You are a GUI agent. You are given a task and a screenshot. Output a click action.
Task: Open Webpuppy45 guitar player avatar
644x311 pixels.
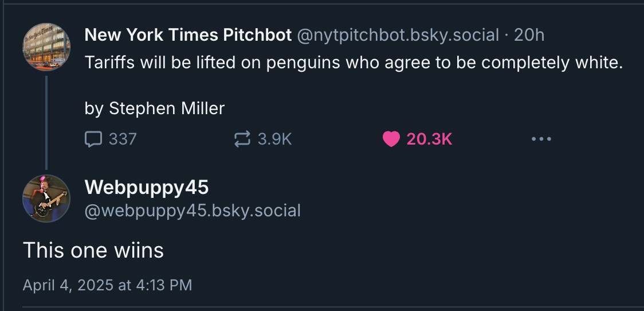[46, 199]
